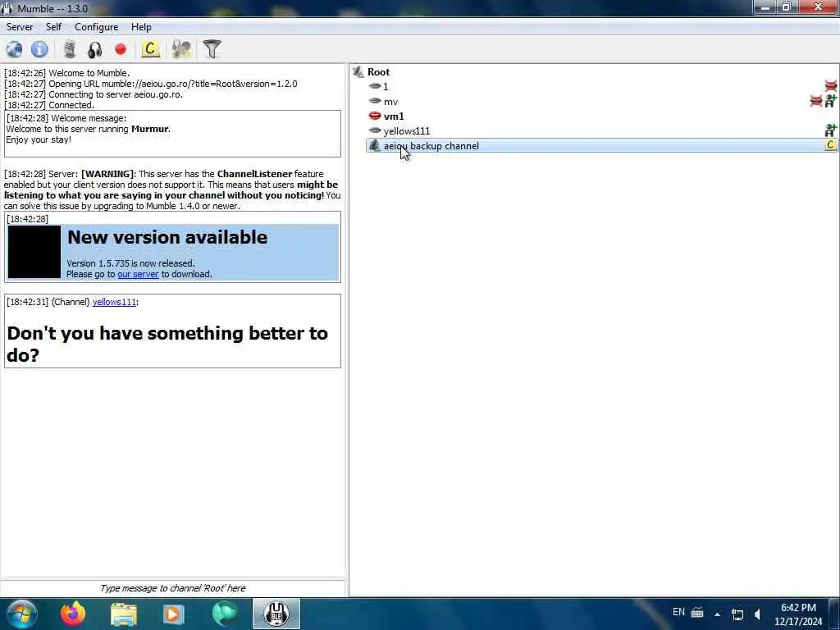Image resolution: width=840 pixels, height=630 pixels.
Task: Open the Help menu
Action: [141, 27]
